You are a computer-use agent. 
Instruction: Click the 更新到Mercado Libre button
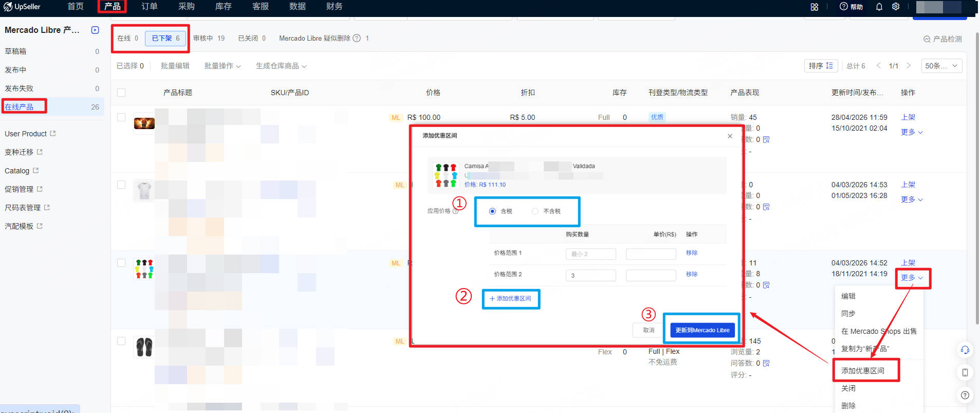702,330
